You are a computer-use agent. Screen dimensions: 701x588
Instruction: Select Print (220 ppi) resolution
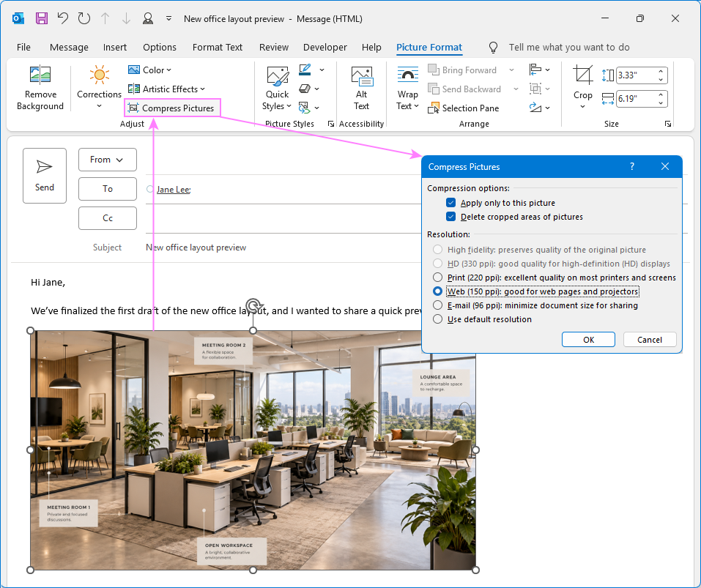click(438, 278)
